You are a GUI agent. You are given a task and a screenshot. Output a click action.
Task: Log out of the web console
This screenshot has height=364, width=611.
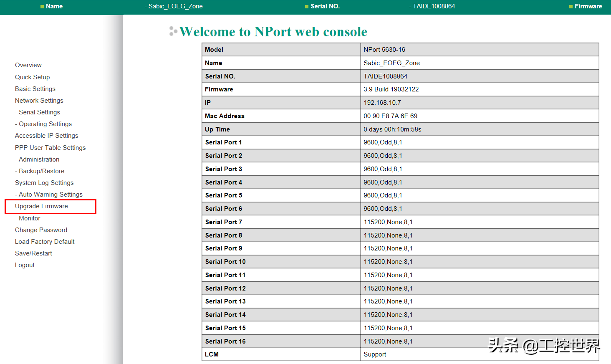coord(25,265)
